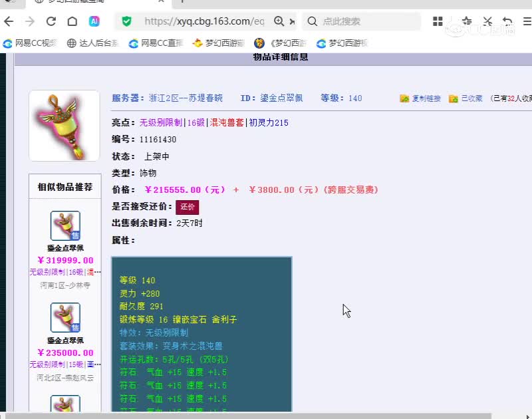Open similar item thumbnail priced ¥235000.00
Viewport: 532px width, 419px height.
(x=65, y=317)
